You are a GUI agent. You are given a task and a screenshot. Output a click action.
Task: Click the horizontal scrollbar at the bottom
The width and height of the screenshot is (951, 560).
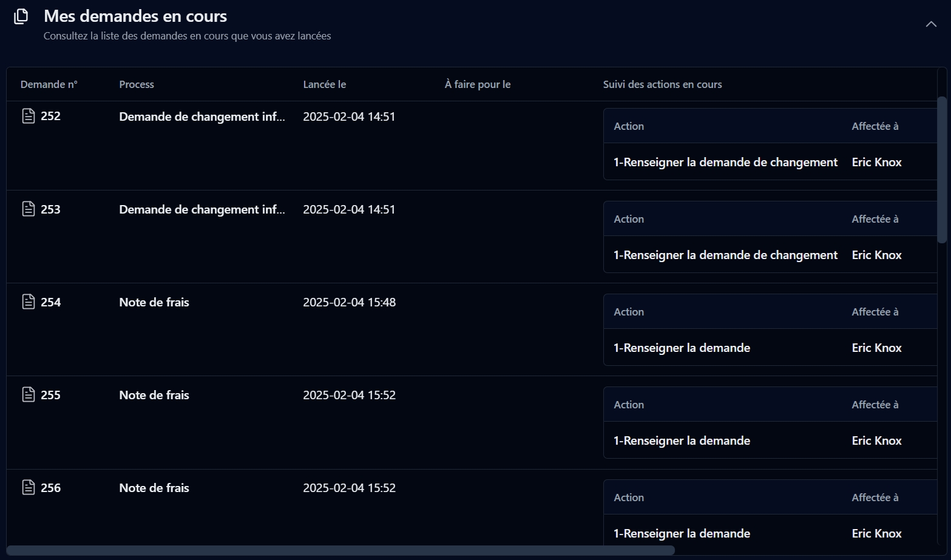coord(340,550)
